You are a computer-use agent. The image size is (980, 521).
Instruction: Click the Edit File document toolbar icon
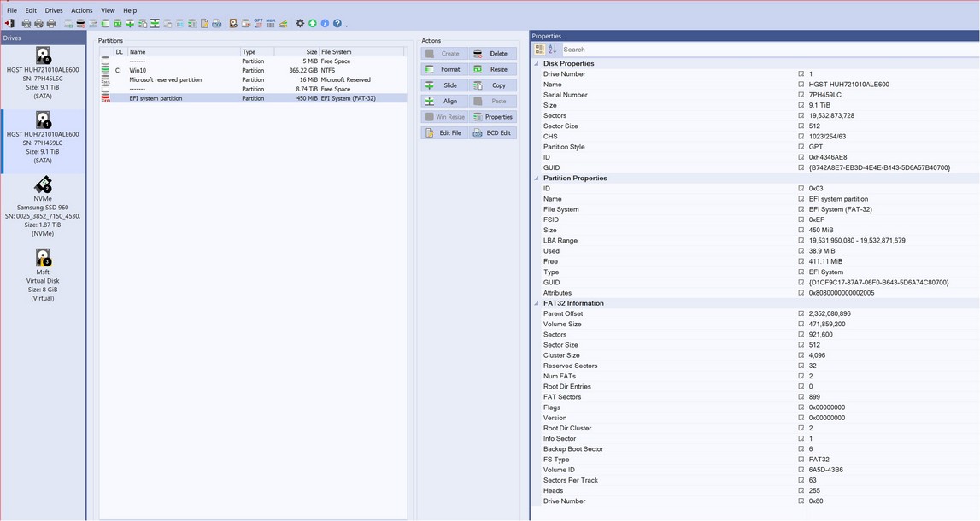tap(204, 23)
